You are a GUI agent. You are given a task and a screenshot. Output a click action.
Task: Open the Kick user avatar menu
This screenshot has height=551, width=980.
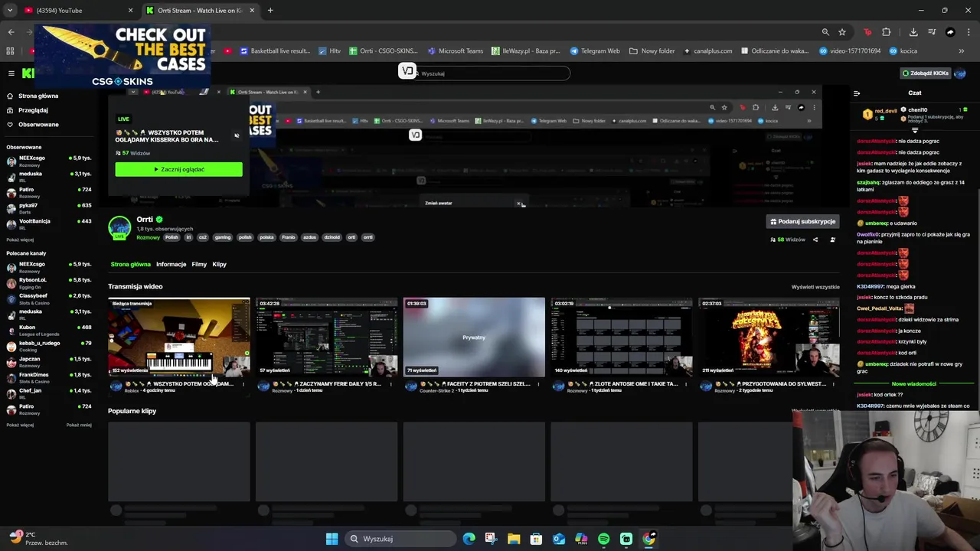click(960, 73)
